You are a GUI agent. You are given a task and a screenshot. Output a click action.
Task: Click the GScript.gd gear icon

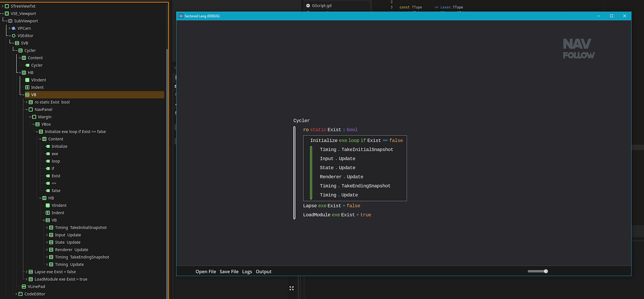308,6
